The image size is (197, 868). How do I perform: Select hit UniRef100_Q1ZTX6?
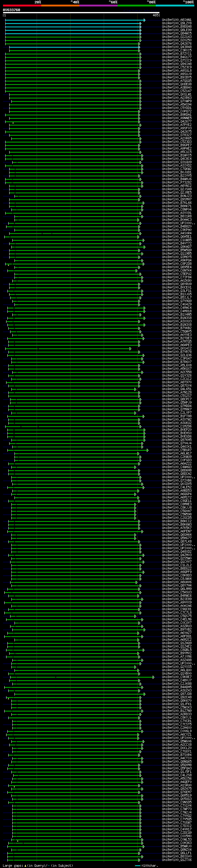(x=177, y=860)
